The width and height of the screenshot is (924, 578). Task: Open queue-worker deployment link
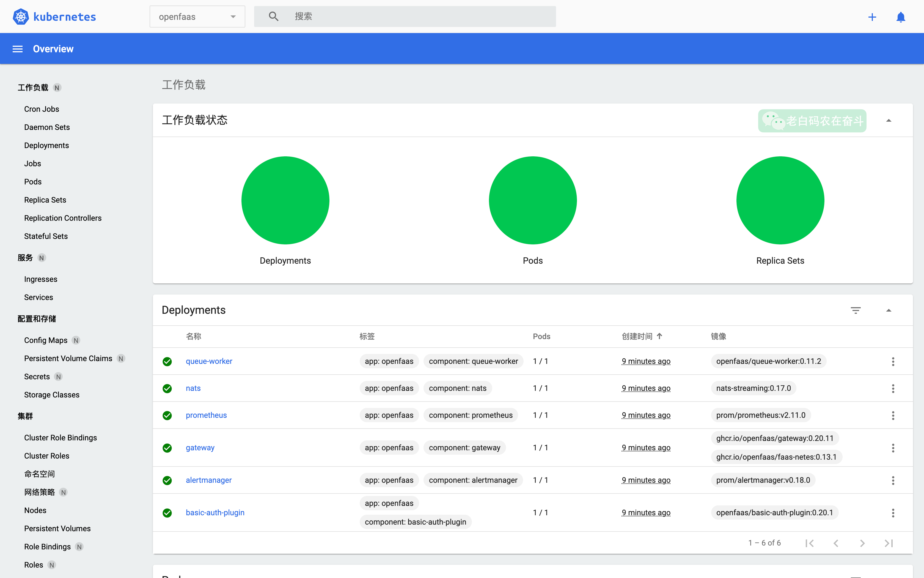coord(209,361)
